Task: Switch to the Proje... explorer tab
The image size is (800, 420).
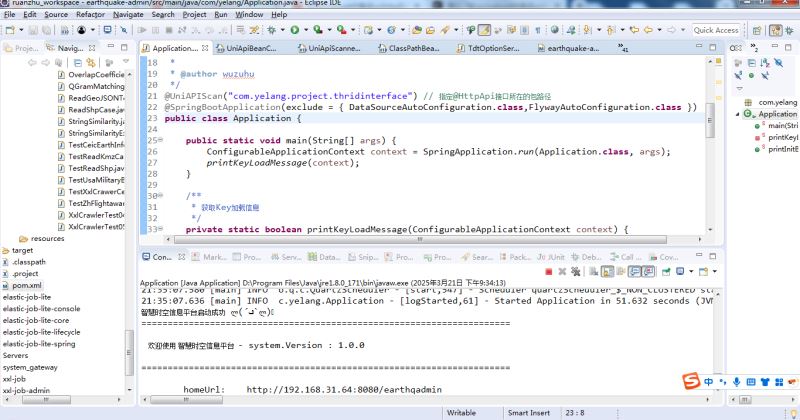Action: pyautogui.click(x=21, y=48)
